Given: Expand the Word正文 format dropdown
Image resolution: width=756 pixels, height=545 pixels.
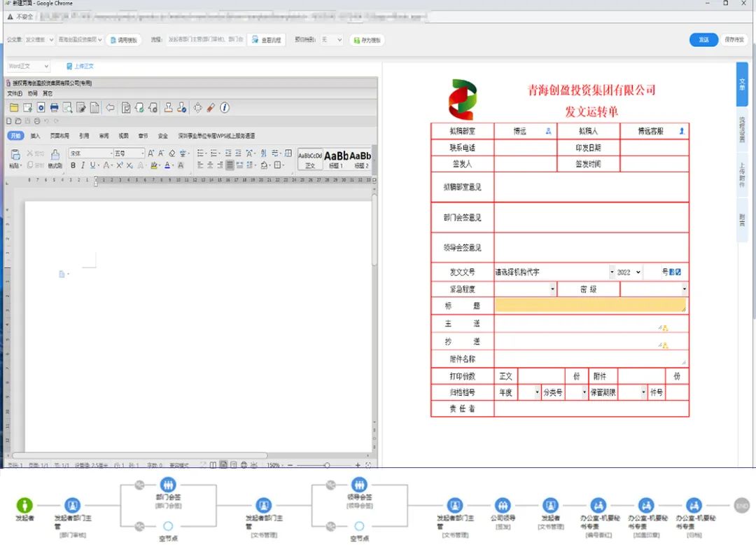Looking at the screenshot, I should 46,67.
